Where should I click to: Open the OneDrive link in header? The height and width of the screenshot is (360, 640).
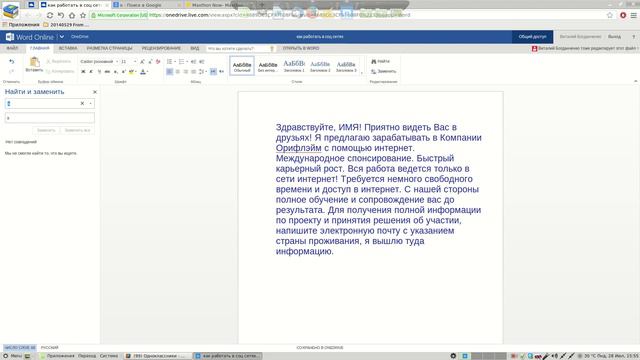80,37
